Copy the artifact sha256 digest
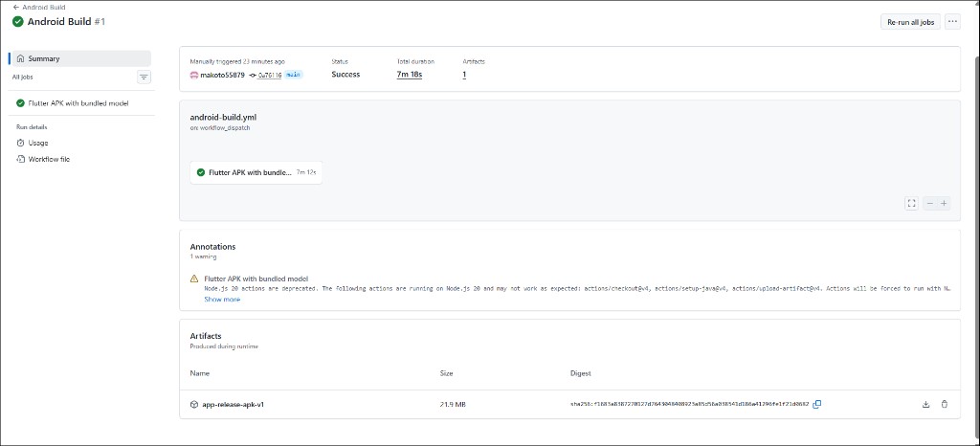The image size is (980, 446). coord(817,404)
